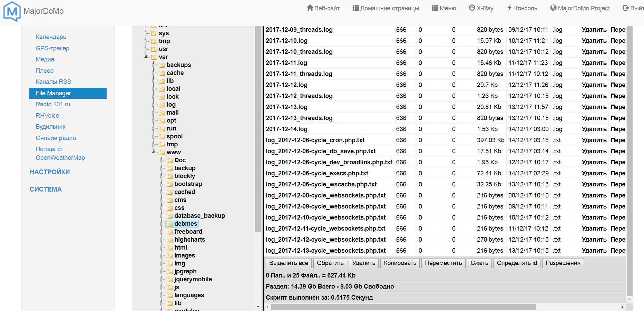Open the Календарь sidebar item
Screen dimensions: 644x311
pyautogui.click(x=51, y=37)
